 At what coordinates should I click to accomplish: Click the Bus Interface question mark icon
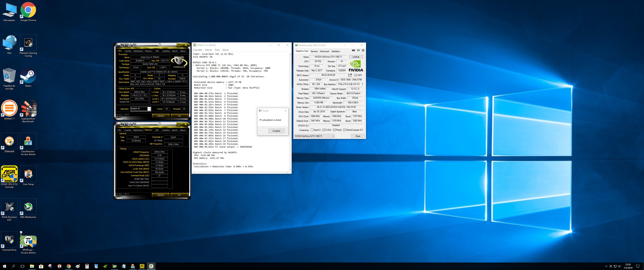[362, 84]
